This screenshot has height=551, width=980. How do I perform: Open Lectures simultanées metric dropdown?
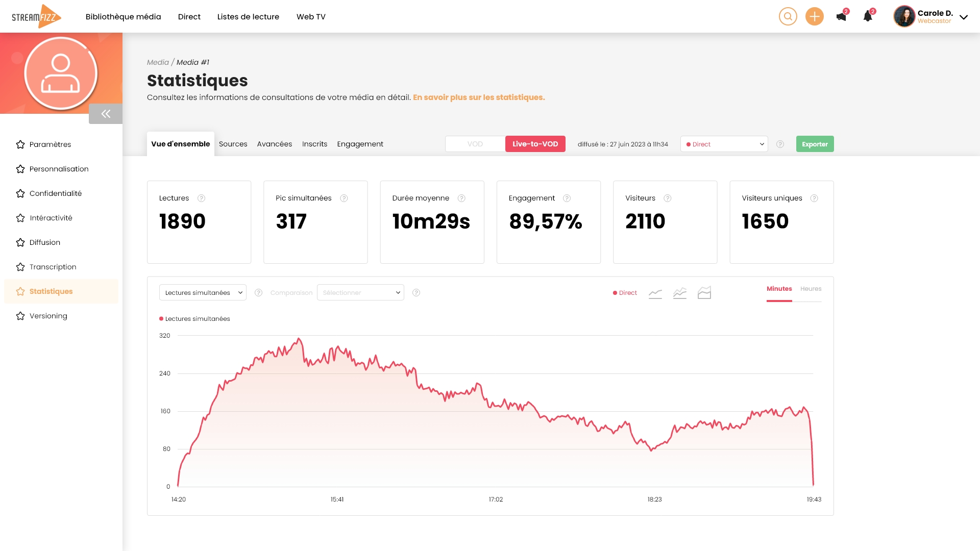pyautogui.click(x=203, y=293)
